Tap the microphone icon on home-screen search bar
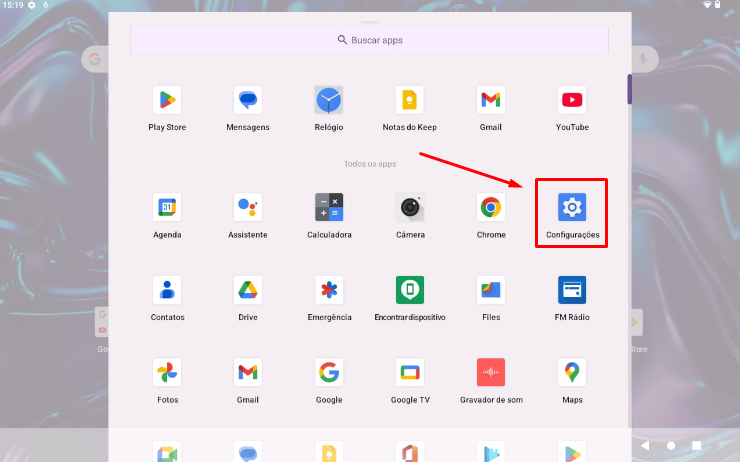The height and width of the screenshot is (462, 740). click(643, 59)
